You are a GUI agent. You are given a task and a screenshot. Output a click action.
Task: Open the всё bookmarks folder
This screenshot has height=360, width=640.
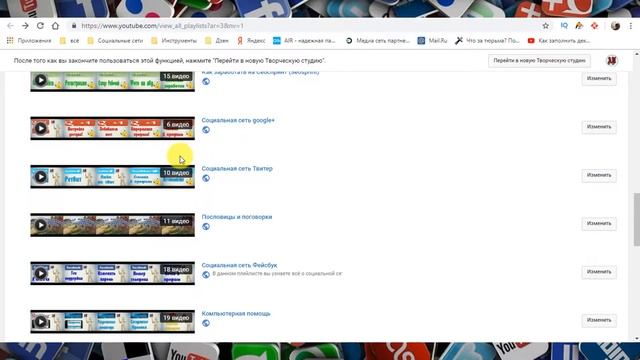pyautogui.click(x=70, y=40)
